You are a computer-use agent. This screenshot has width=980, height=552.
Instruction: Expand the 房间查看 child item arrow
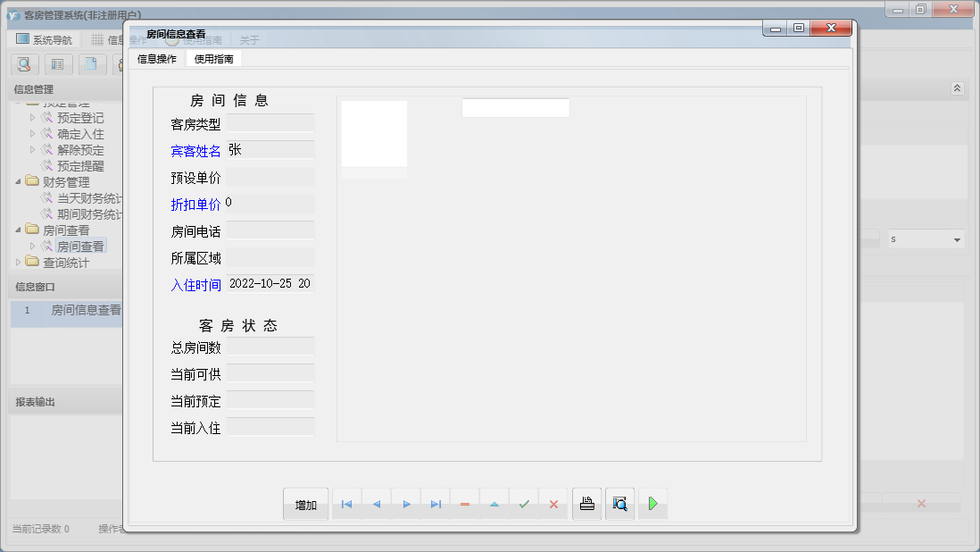click(32, 247)
